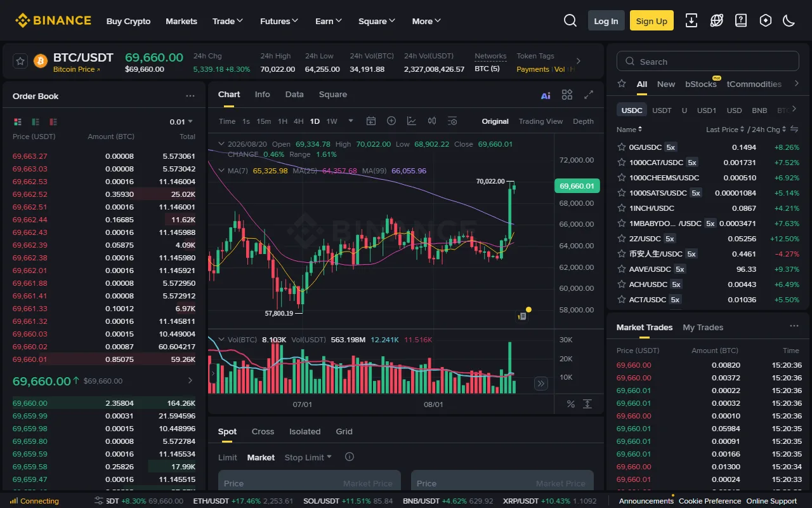Switch to Trading View chart mode

tap(540, 121)
